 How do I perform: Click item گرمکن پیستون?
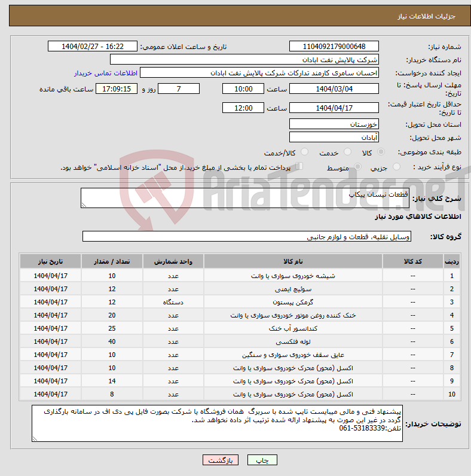[x=293, y=303]
